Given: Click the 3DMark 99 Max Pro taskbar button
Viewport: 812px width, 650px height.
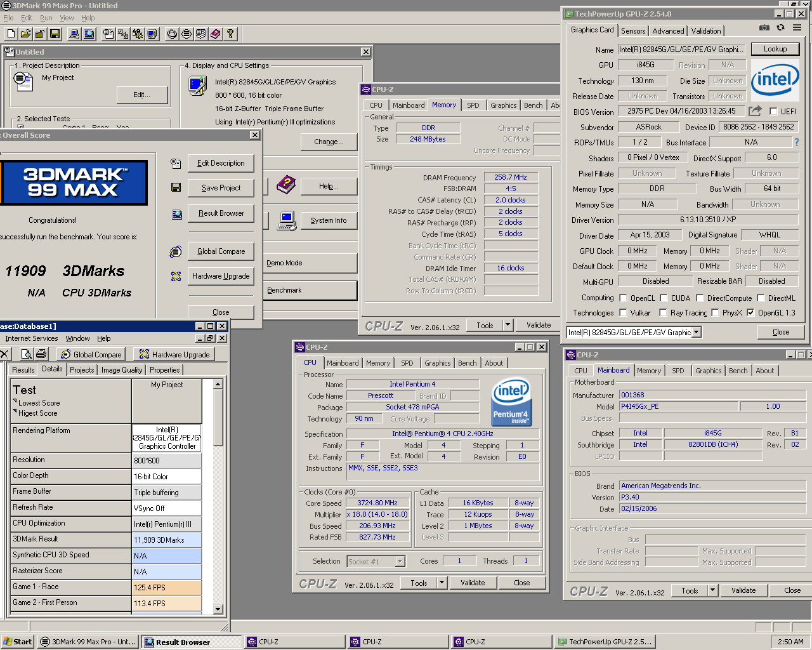Looking at the screenshot, I should 88,642.
